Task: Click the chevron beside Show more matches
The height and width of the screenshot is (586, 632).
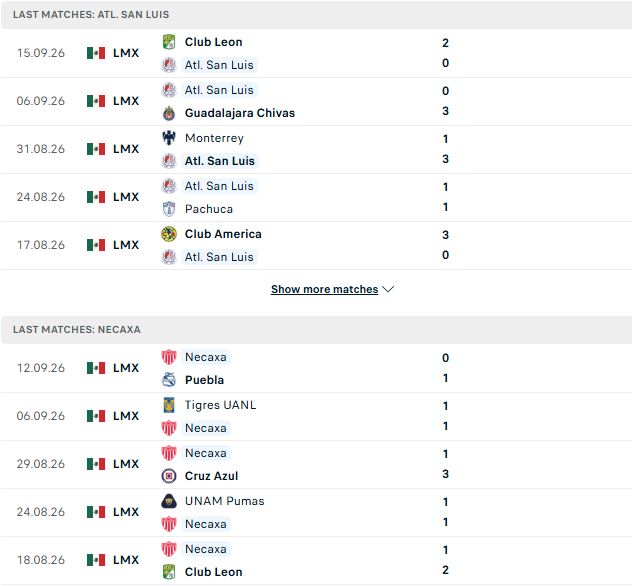Action: click(388, 289)
